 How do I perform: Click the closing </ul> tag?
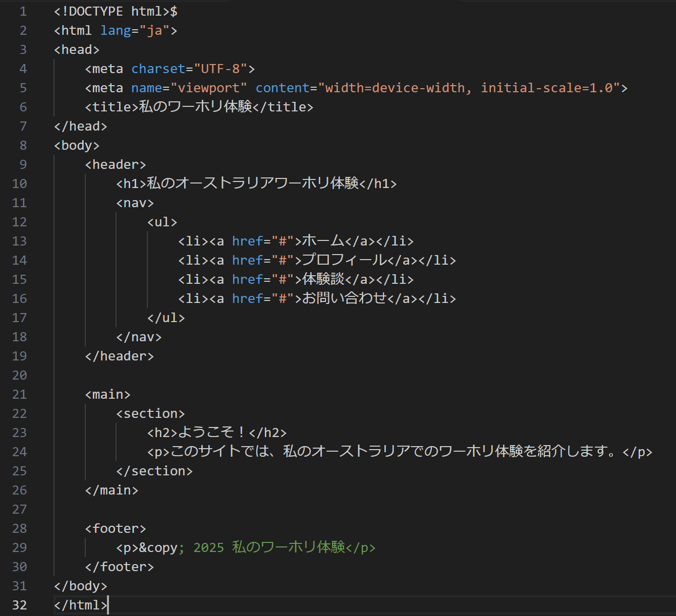click(x=166, y=318)
